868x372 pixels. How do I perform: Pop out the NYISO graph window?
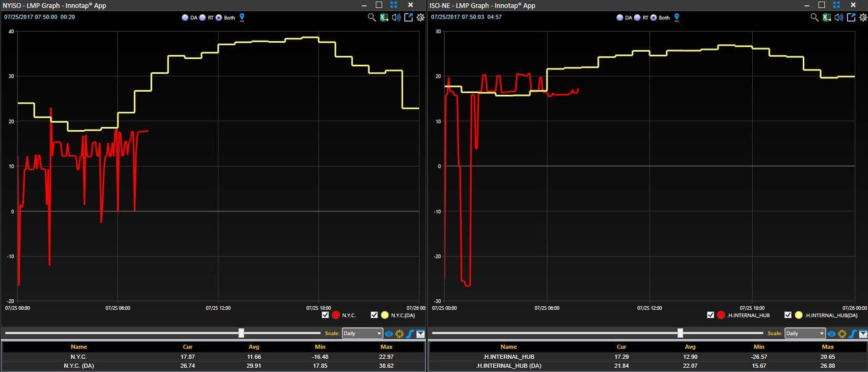click(408, 17)
